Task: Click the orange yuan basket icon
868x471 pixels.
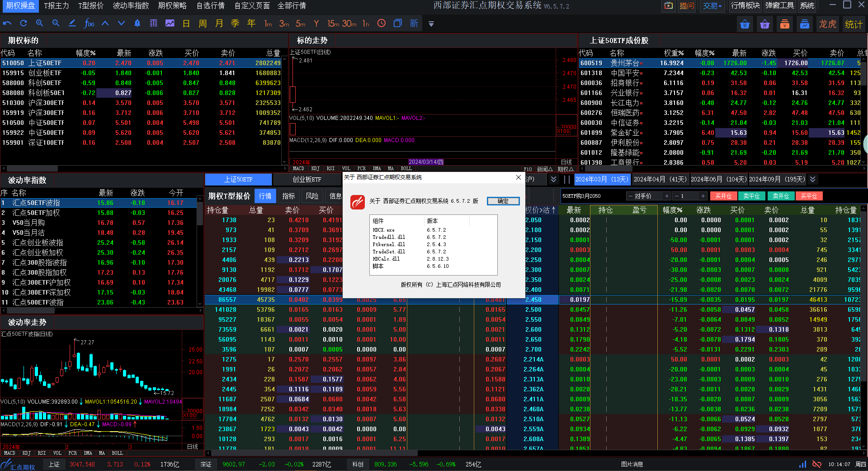Action: pos(784,24)
